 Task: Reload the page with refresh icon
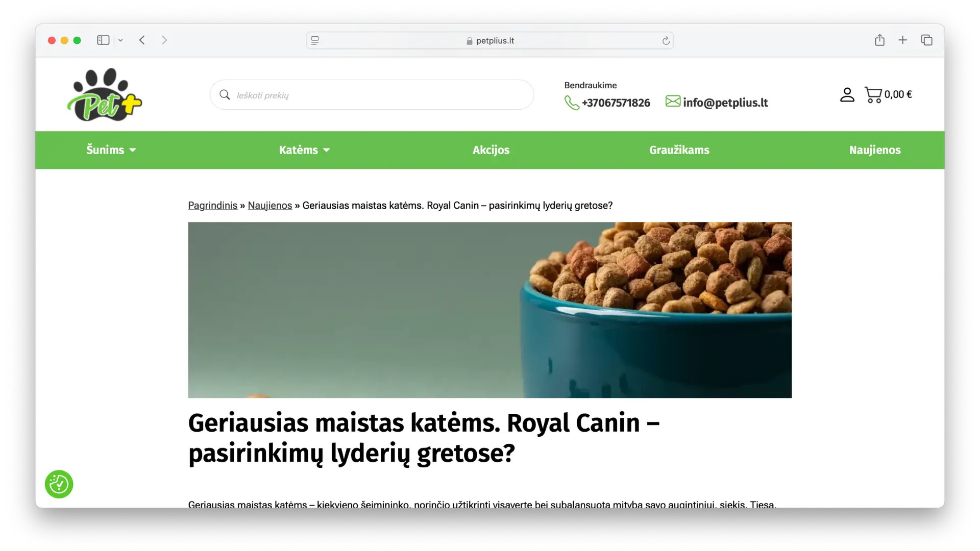(666, 40)
